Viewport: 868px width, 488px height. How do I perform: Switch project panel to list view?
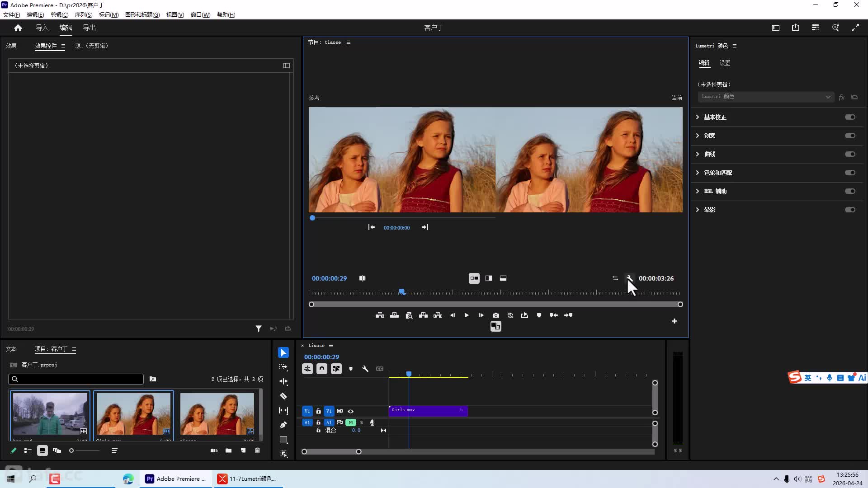28,450
